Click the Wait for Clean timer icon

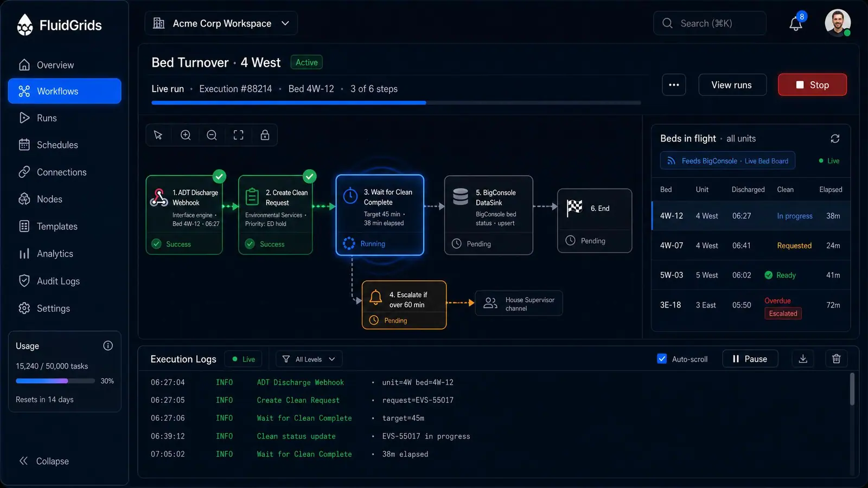pos(350,196)
